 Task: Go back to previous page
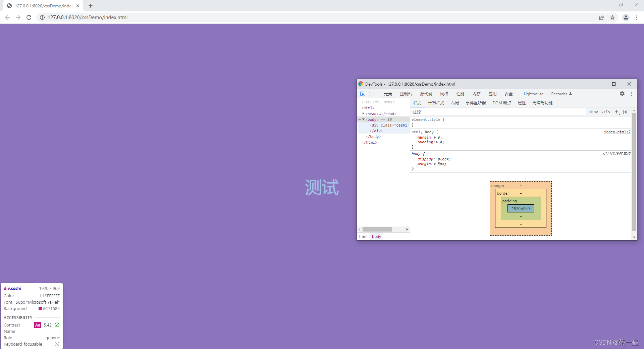pos(7,17)
